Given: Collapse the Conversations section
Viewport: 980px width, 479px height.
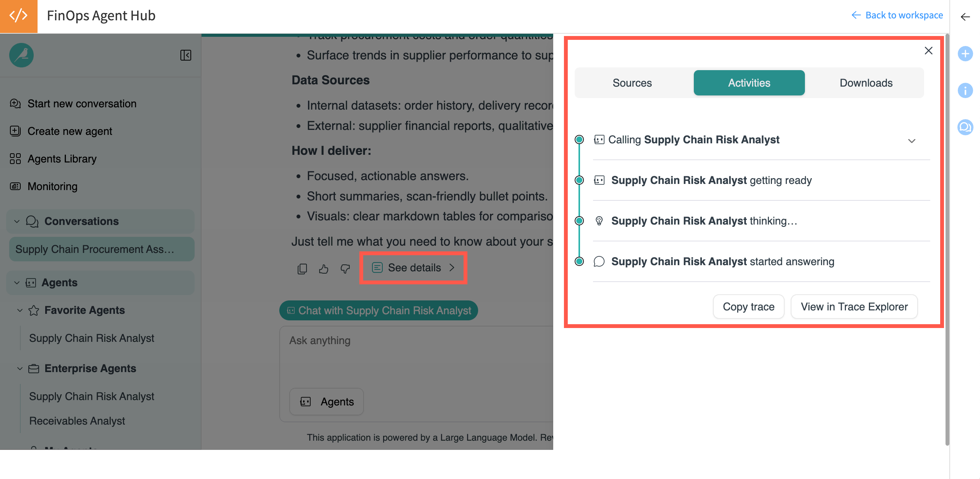Looking at the screenshot, I should click(17, 221).
